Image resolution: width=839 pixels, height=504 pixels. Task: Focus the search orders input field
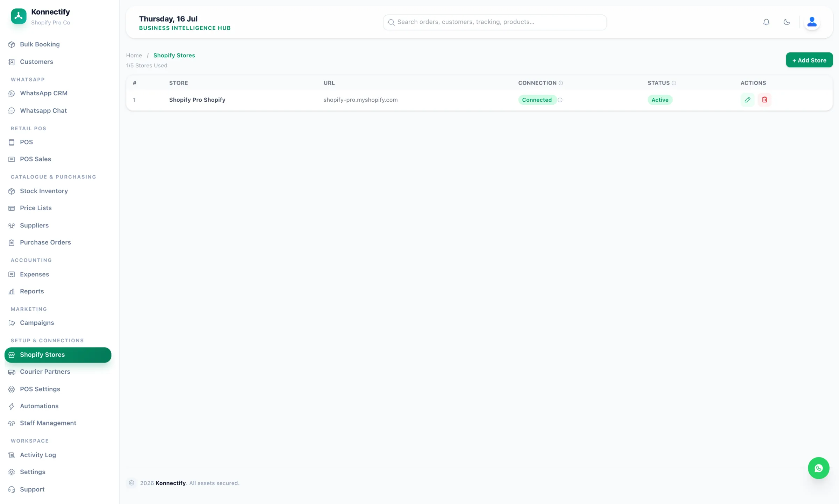pos(494,22)
